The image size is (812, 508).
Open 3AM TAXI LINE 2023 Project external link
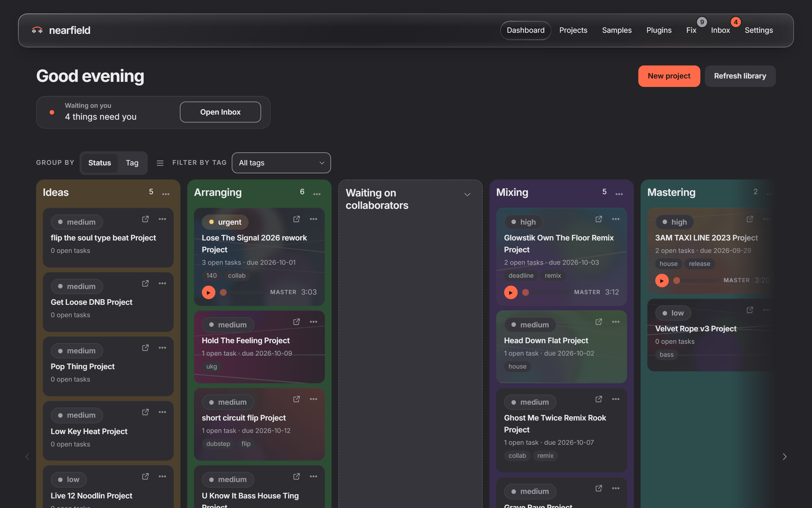click(x=750, y=219)
